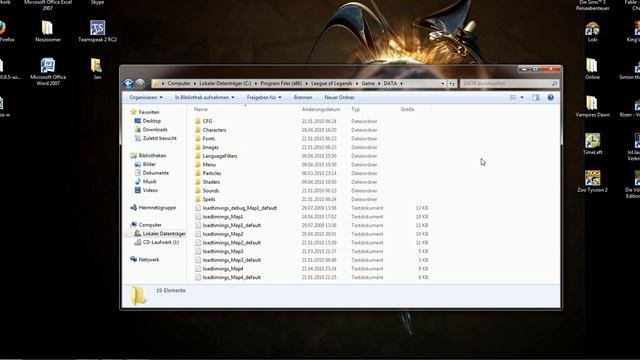Sort by the Größe column header
Viewport: 640px width, 360px height.
tap(407, 109)
